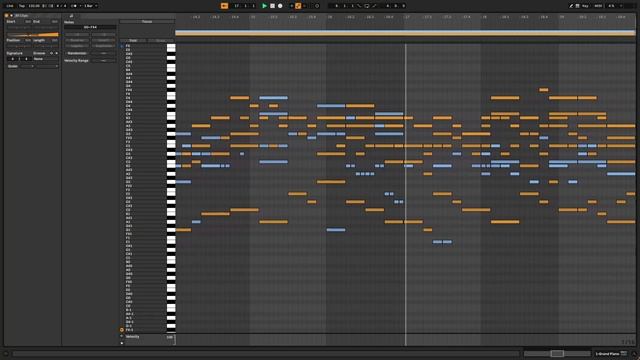Toggle Draw Mode pencil icon
640x360 pixels.
[x=571, y=6]
